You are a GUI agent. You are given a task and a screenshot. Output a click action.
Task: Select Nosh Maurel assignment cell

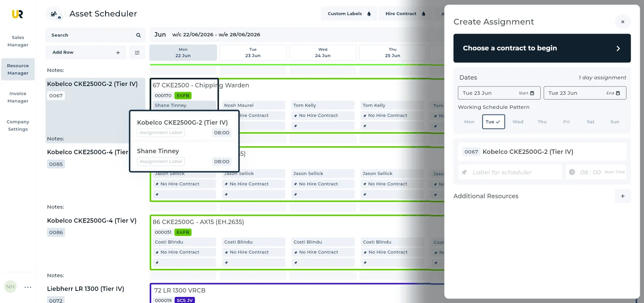[254, 105]
